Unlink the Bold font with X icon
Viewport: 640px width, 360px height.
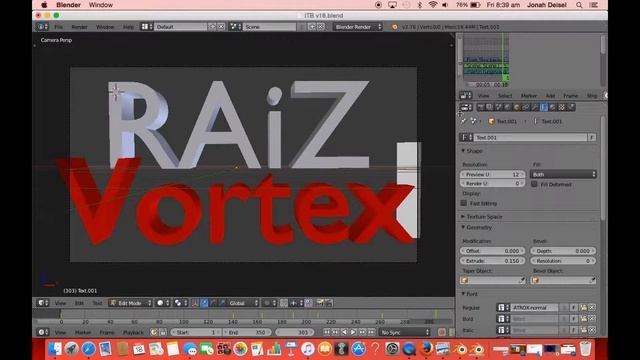(x=592, y=319)
